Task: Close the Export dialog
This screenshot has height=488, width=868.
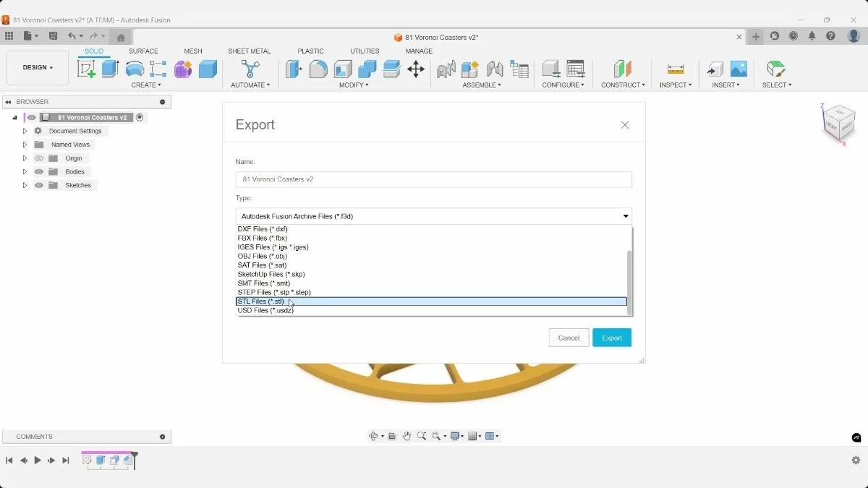Action: click(x=625, y=125)
